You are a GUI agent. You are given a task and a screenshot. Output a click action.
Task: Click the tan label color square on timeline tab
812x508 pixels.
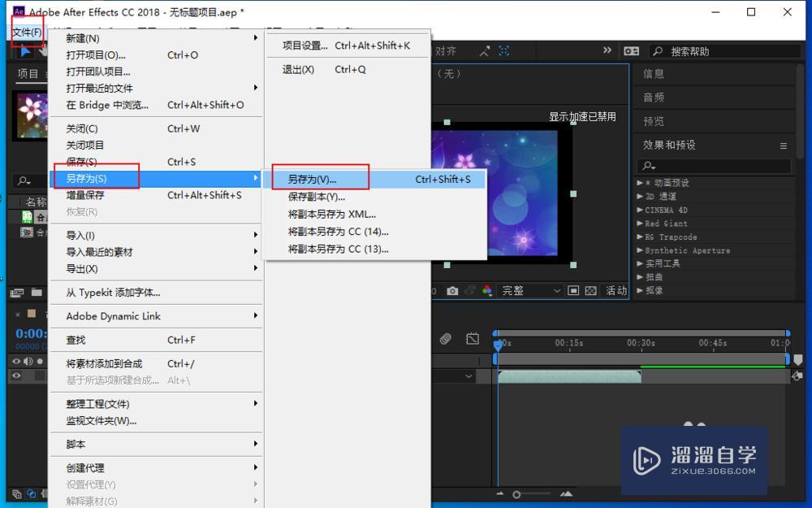click(32, 313)
